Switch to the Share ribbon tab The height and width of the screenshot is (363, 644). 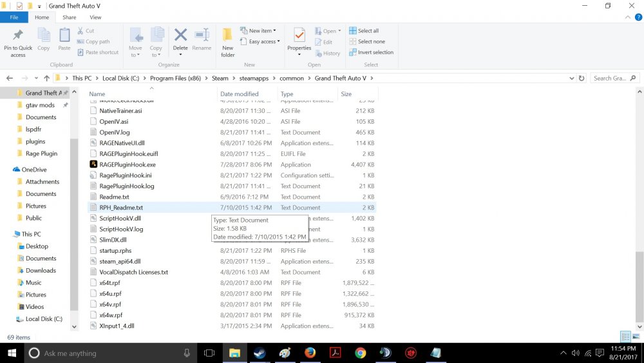click(x=70, y=17)
